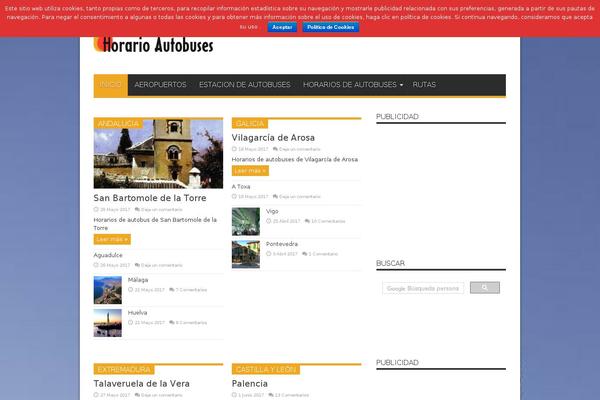Open the CASTILLA Y LEON category label

pyautogui.click(x=266, y=369)
